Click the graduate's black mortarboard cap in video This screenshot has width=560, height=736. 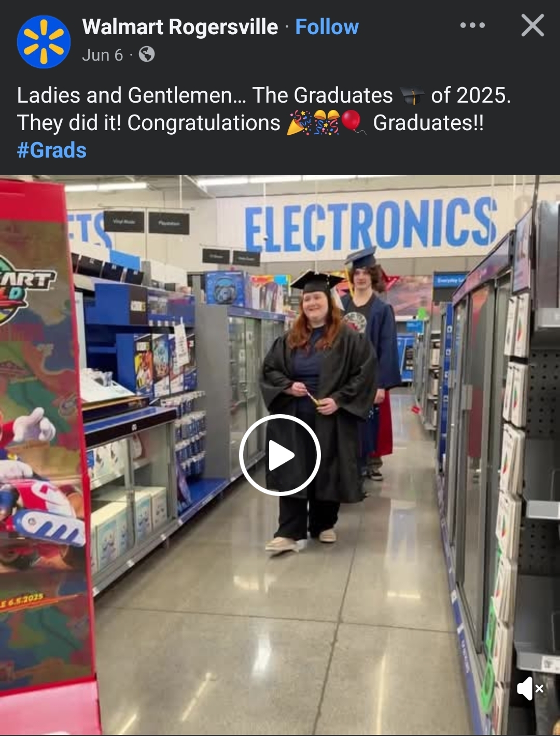(x=316, y=281)
